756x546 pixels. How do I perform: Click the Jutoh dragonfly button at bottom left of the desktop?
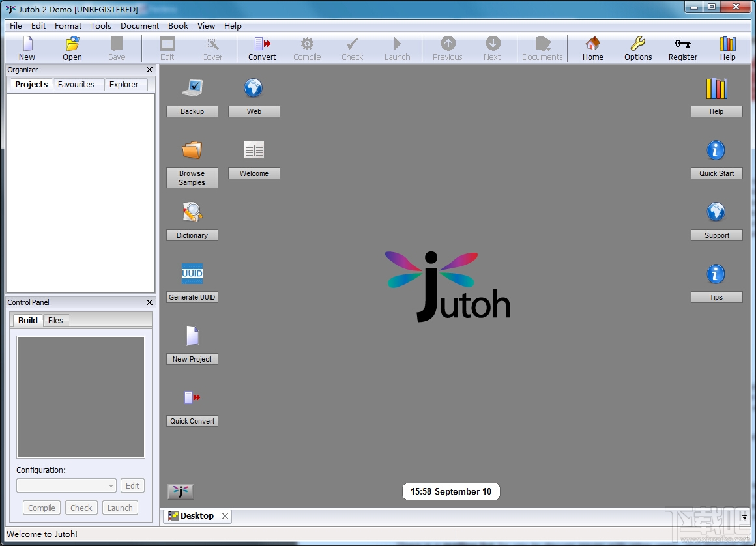181,491
